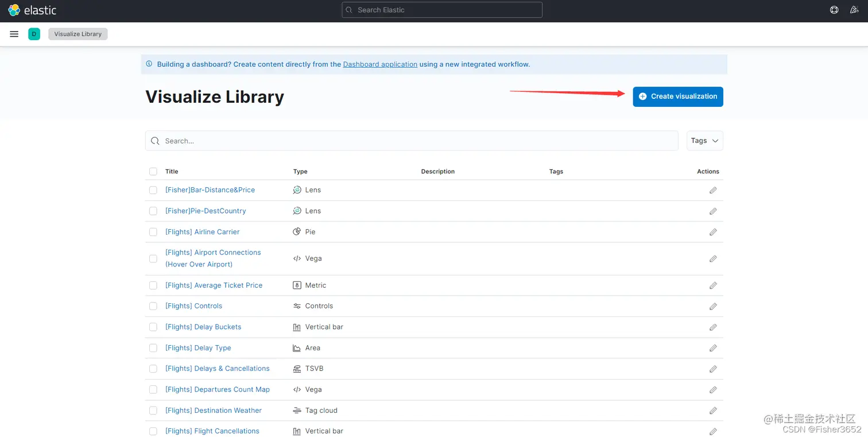
Task: Edit [Fisher]Bar-Distance&Price with pencil icon
Action: point(713,190)
